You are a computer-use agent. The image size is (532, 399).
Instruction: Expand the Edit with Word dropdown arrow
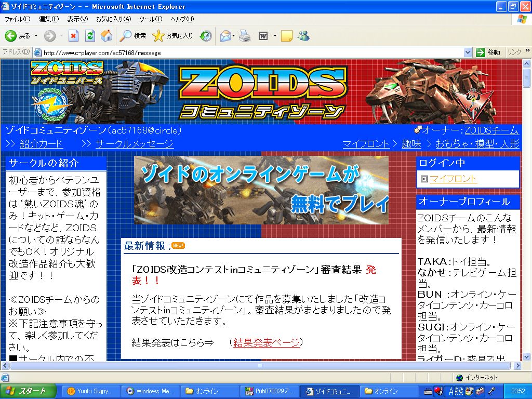(275, 36)
